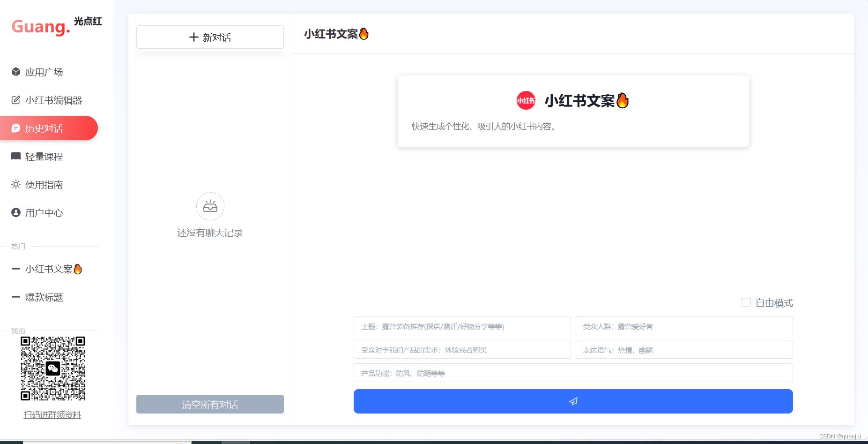This screenshot has height=444, width=868.
Task: Open the hot item 小红书文案 in sidebar
Action: click(x=49, y=269)
